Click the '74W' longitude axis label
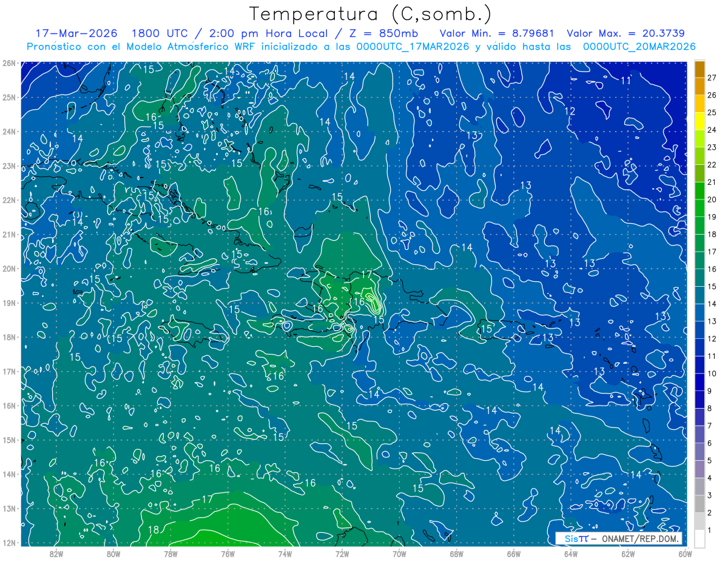 coord(285,554)
